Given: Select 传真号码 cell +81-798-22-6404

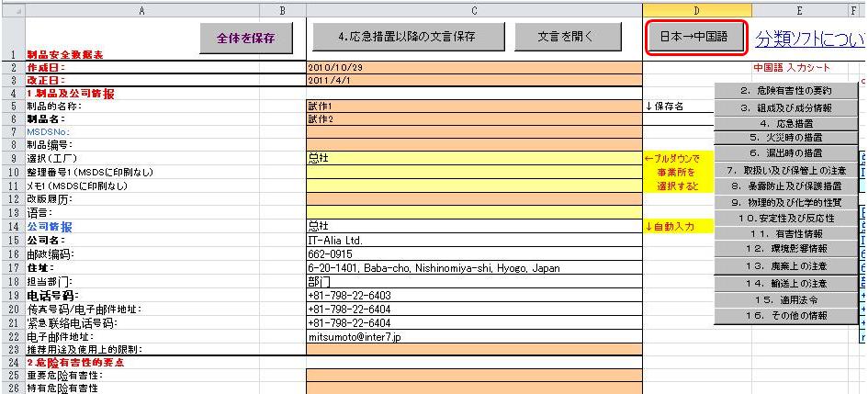Looking at the screenshot, I should 474,309.
